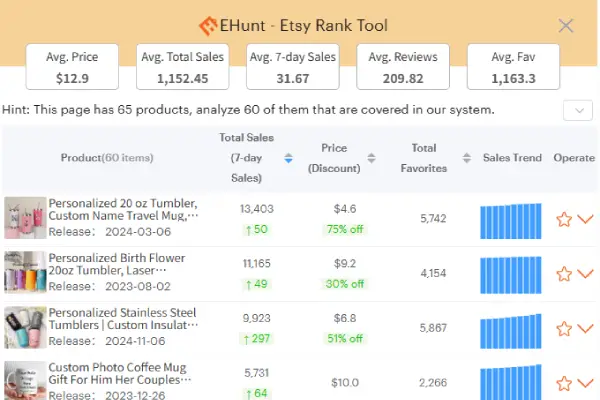Expand details for Personalized 20 oz Tumbler row
This screenshot has width=600, height=400.
click(x=585, y=219)
